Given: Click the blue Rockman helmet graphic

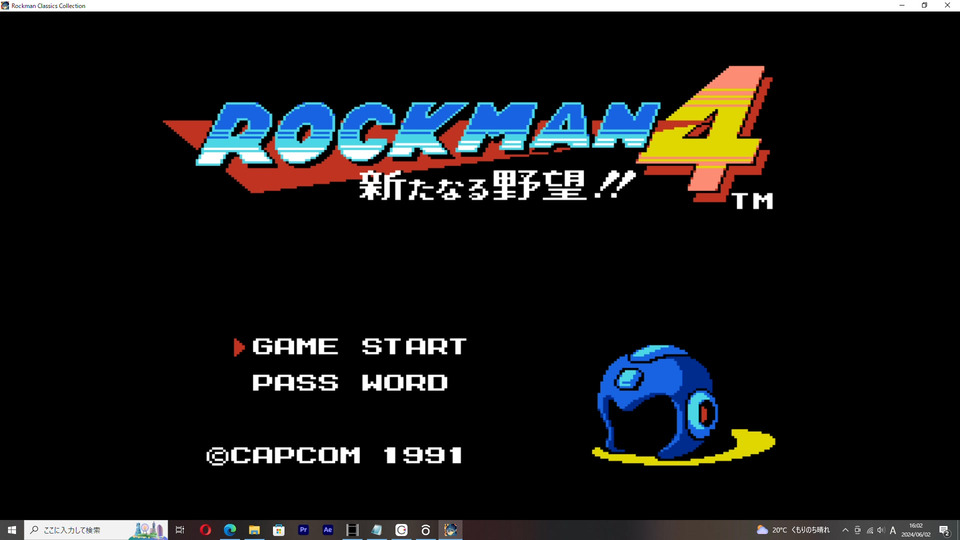Looking at the screenshot, I should coord(658,402).
